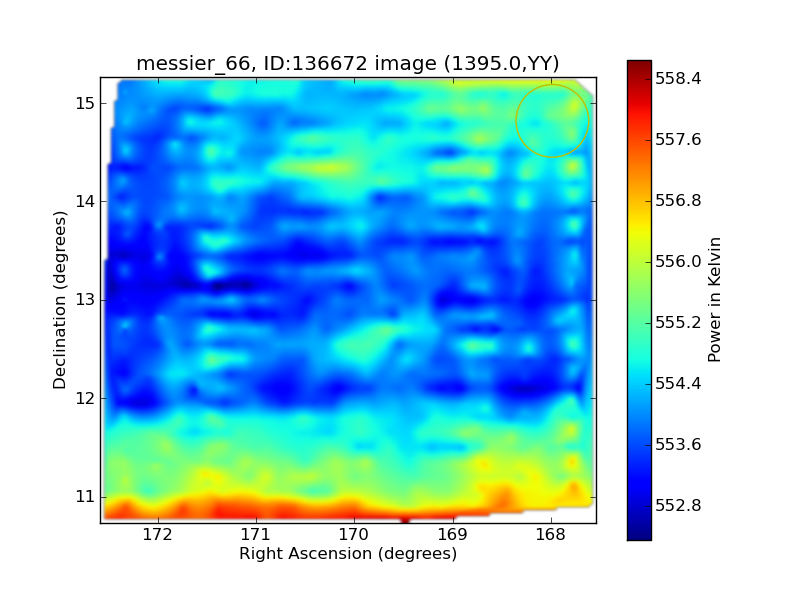
Task: Click the colorbar value '554.4'
Action: coord(678,383)
